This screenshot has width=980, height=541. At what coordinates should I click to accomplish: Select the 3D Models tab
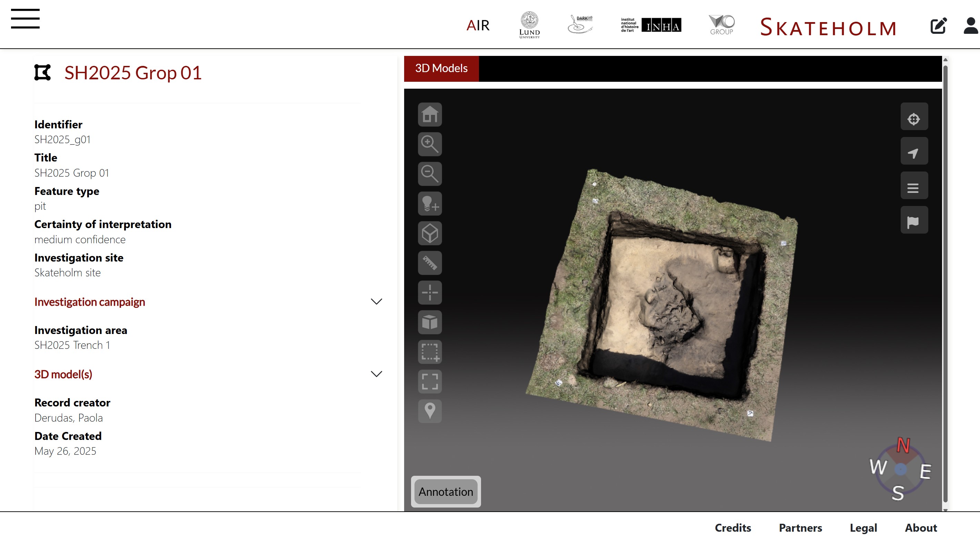click(x=441, y=69)
